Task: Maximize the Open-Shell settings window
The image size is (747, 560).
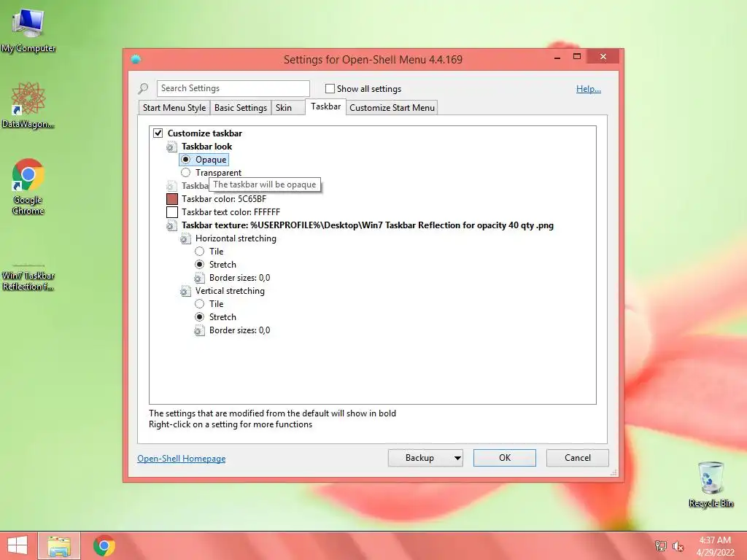Action: coord(577,57)
